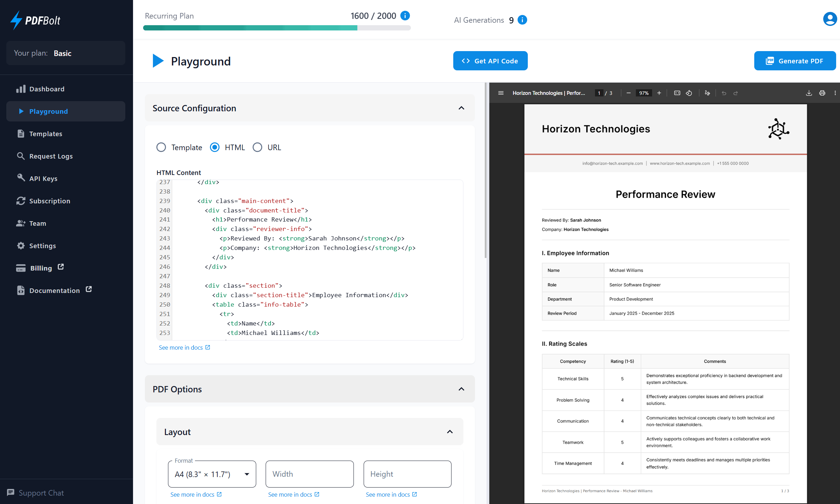Zoom out in the PDF viewer

coord(628,93)
